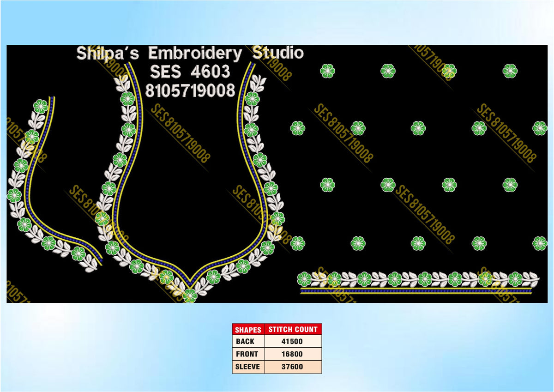This screenshot has width=554, height=392.
Task: Click the "STITCH COUNT" table header
Action: [293, 330]
